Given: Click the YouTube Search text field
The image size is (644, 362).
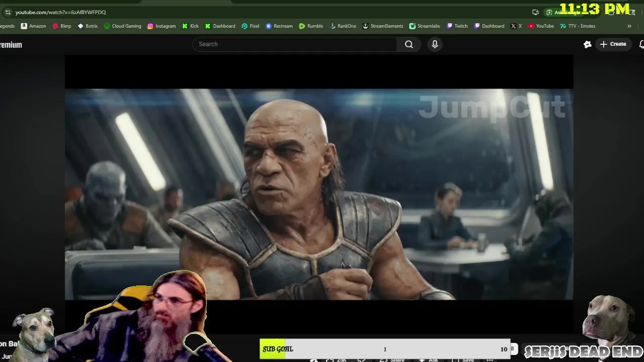Looking at the screenshot, I should coord(295,44).
